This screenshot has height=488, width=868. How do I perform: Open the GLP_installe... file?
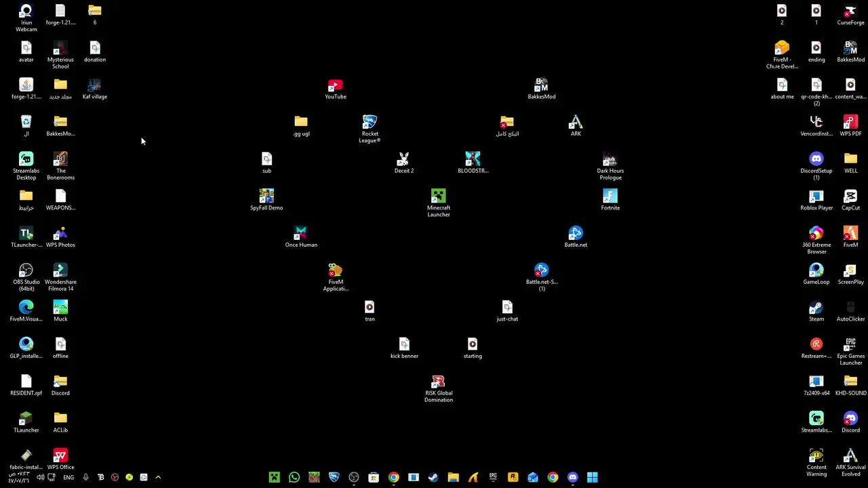(26, 348)
